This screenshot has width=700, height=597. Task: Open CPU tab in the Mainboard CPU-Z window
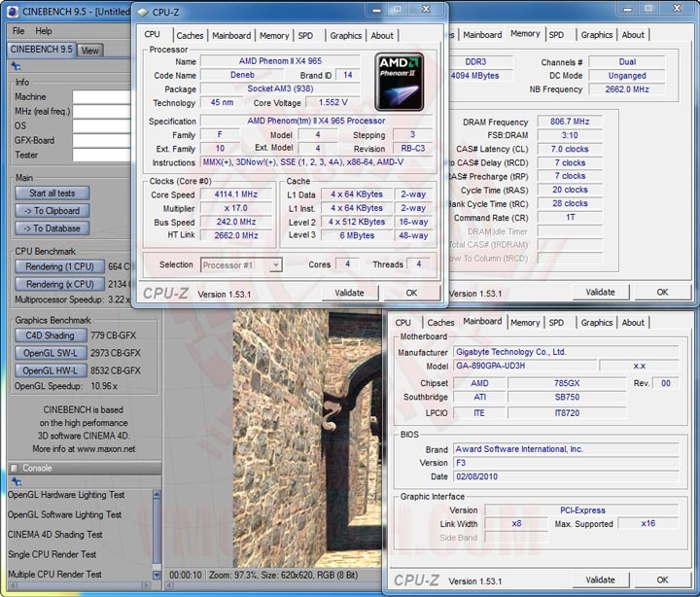click(x=402, y=323)
